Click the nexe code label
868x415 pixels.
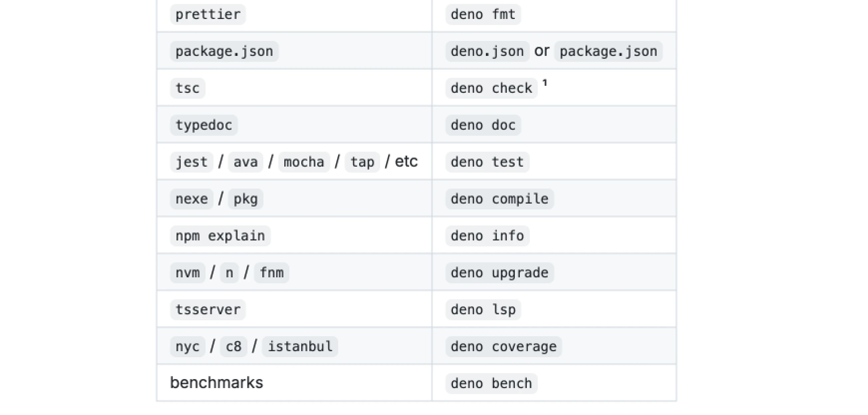(x=191, y=199)
